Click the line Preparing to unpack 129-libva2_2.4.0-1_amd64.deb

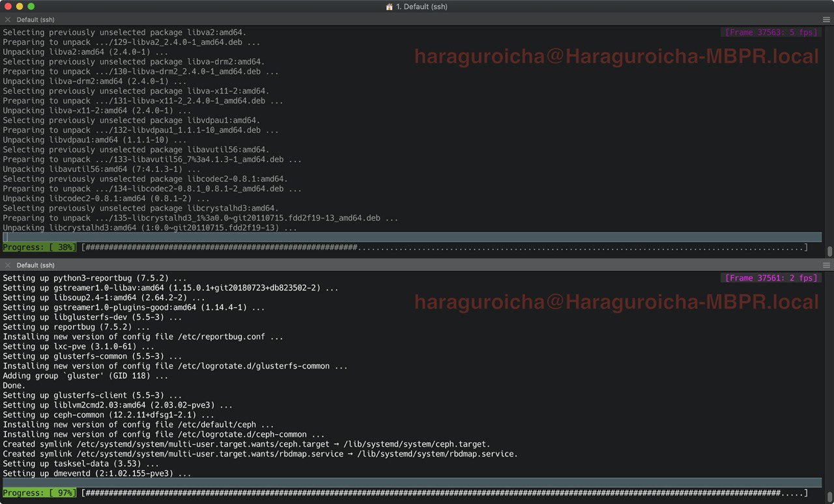(x=132, y=42)
